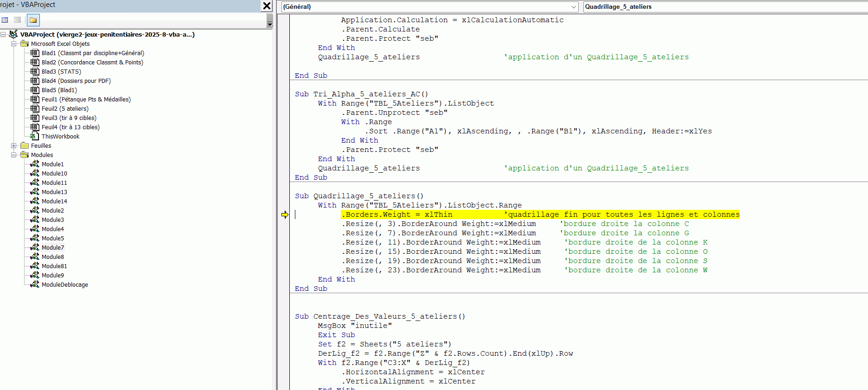Click the Feuil2 (5 ateliers) sheet icon
Viewport: 868px width, 390px height.
[x=35, y=108]
